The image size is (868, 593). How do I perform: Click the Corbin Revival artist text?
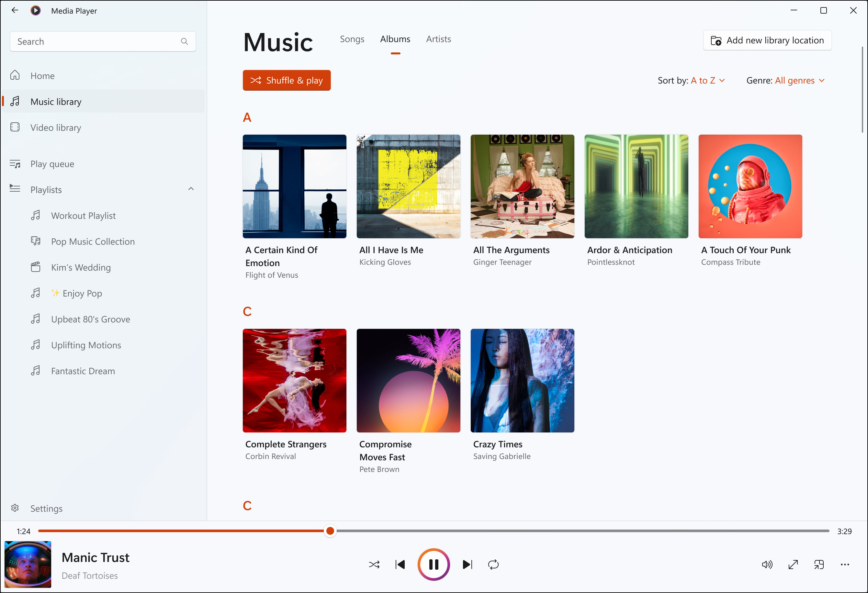coord(270,456)
